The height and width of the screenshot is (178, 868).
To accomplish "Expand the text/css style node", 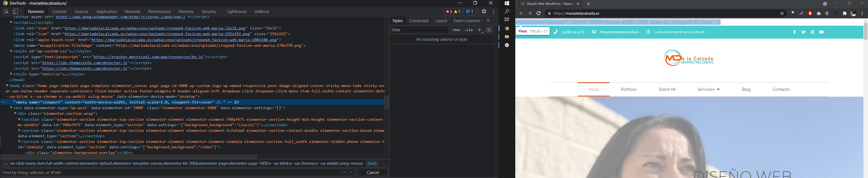I will [x=11, y=74].
